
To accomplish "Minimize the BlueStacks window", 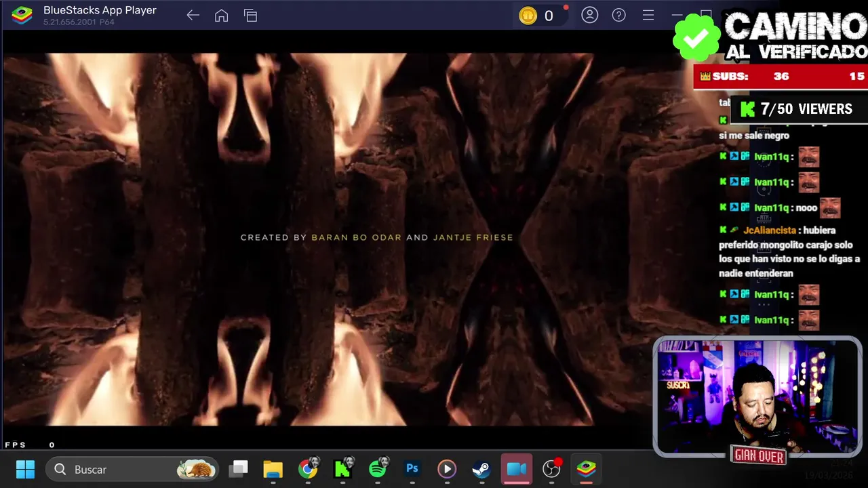I will [x=677, y=15].
